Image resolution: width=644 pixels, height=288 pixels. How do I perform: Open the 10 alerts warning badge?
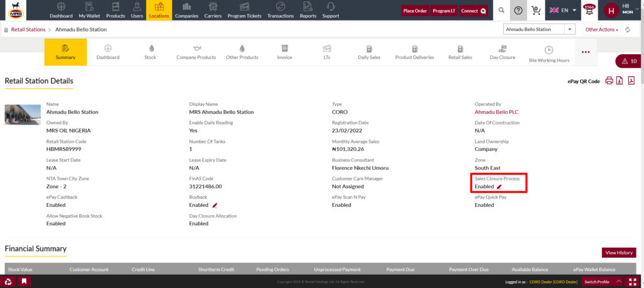[x=629, y=61]
